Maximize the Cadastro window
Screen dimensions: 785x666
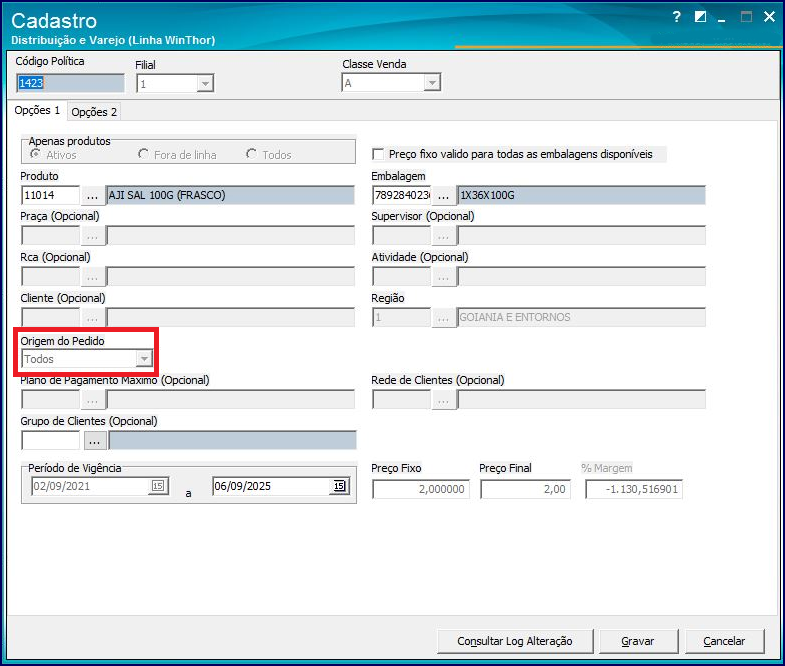coord(746,17)
